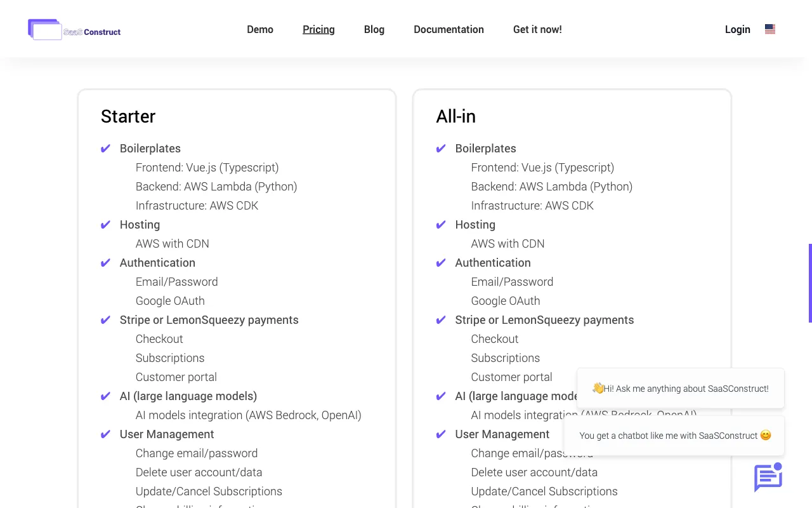Open the Demo menu item

260,29
